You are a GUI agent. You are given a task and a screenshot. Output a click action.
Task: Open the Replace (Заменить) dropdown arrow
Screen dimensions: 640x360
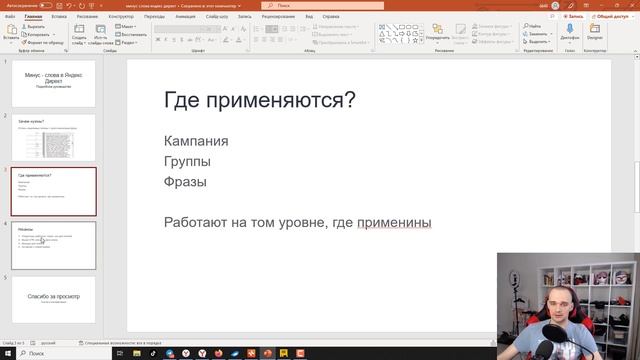551,34
